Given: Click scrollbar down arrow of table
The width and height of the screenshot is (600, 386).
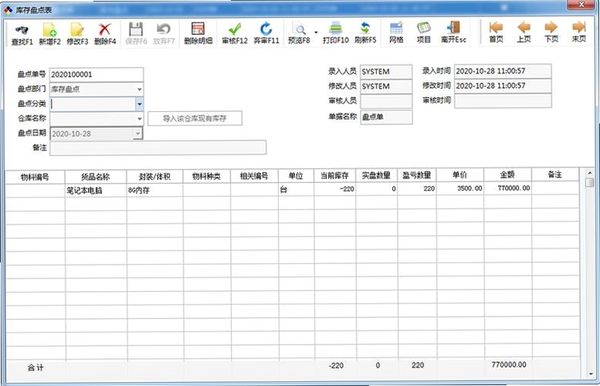Looking at the screenshot, I should coord(591,374).
